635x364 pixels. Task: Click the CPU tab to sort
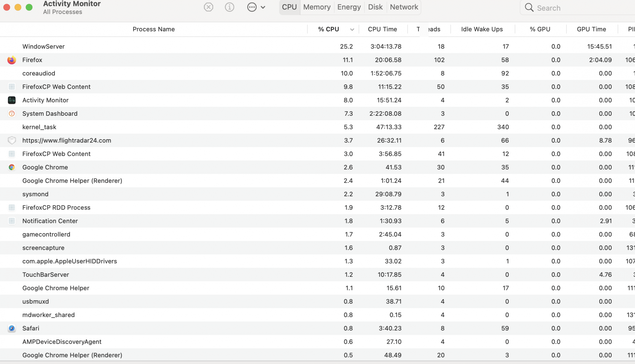click(288, 7)
